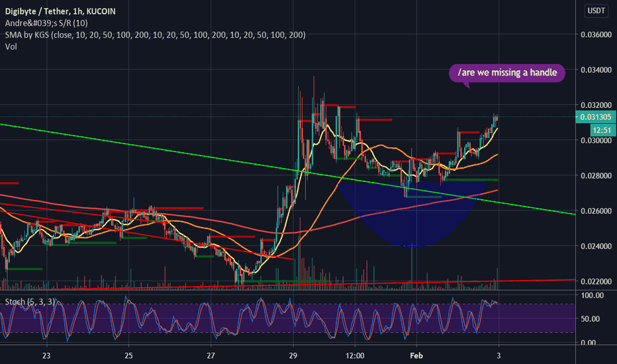Click the 0.024000 price axis label

(596, 246)
